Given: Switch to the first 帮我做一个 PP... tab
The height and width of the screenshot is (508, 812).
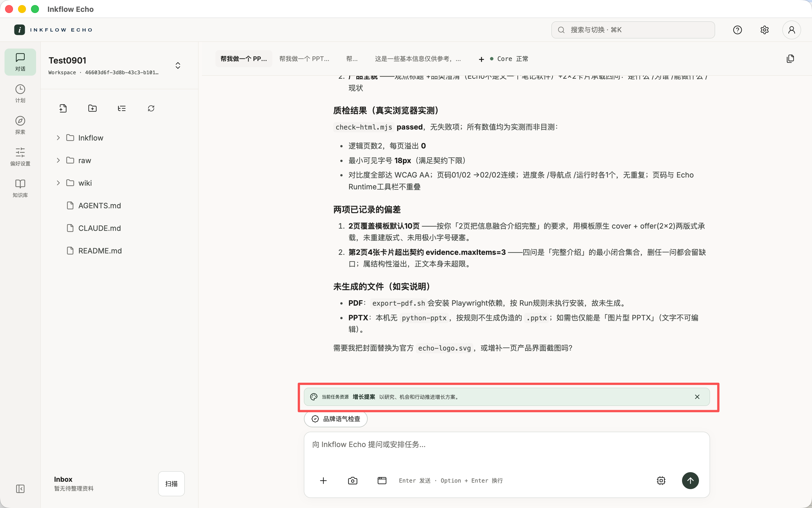Looking at the screenshot, I should click(244, 59).
